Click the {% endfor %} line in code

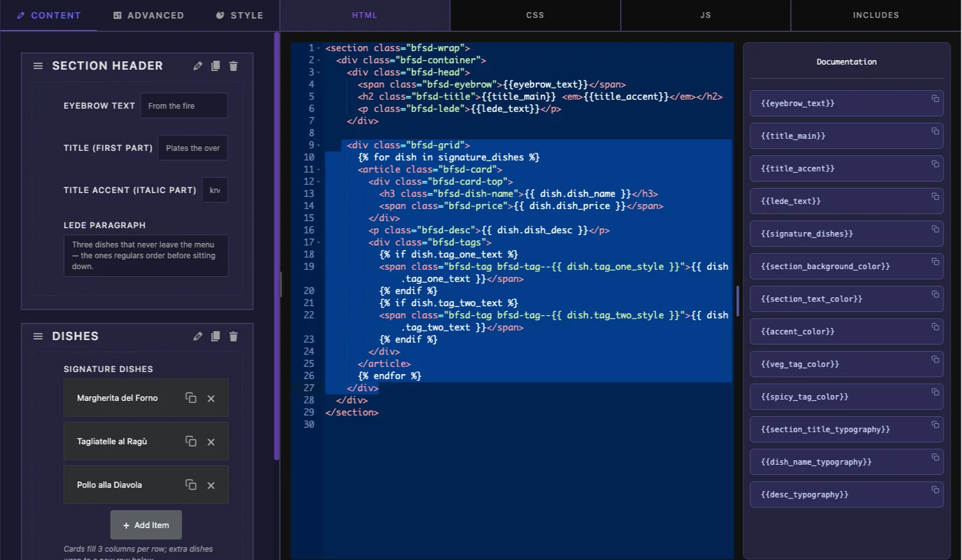coord(390,376)
